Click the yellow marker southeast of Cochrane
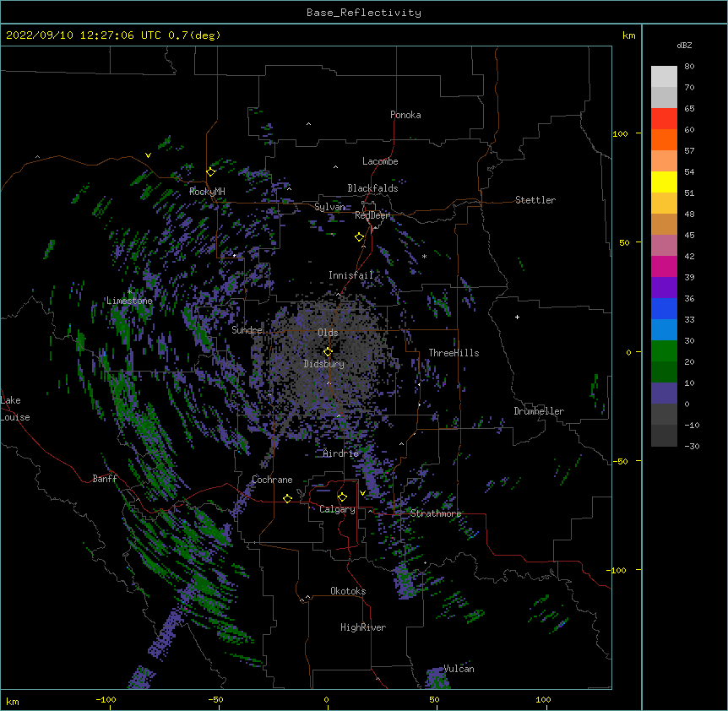Viewport: 728px width, 711px height. click(287, 498)
